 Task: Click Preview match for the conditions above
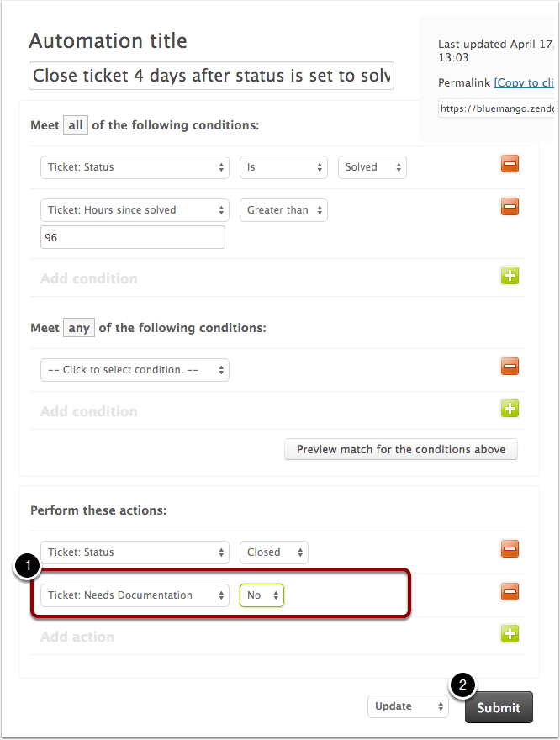401,449
